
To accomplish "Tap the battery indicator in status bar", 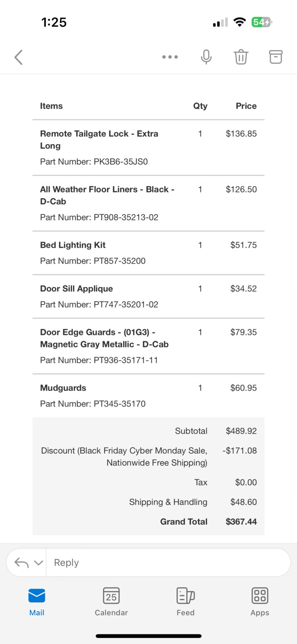I will (x=262, y=22).
